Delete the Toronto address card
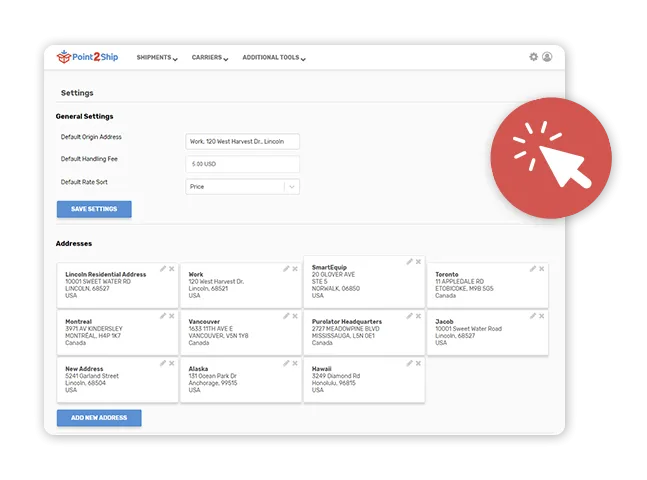Image resolution: width=647 pixels, height=480 pixels. tap(542, 269)
